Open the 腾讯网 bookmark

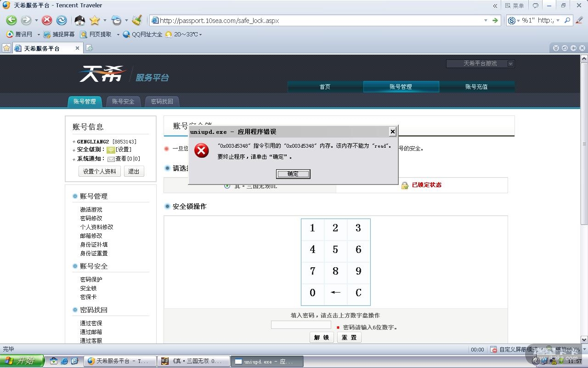tap(20, 34)
